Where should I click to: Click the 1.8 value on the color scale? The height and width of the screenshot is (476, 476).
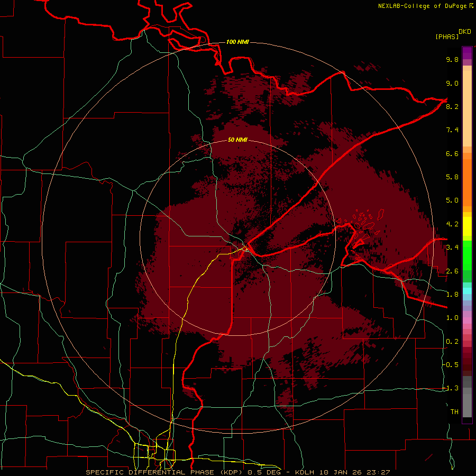click(x=452, y=295)
